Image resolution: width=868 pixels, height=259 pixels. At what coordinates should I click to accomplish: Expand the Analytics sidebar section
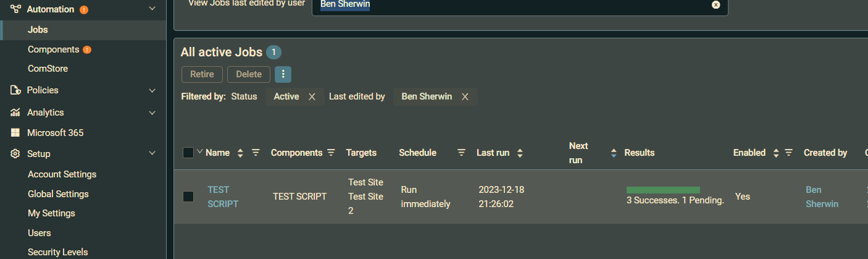[x=152, y=113]
